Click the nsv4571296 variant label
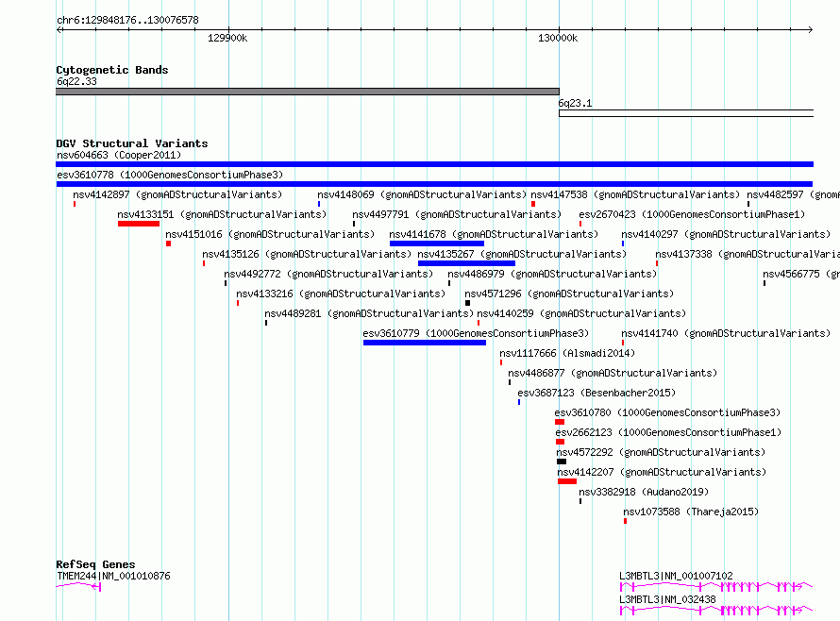 (x=569, y=294)
